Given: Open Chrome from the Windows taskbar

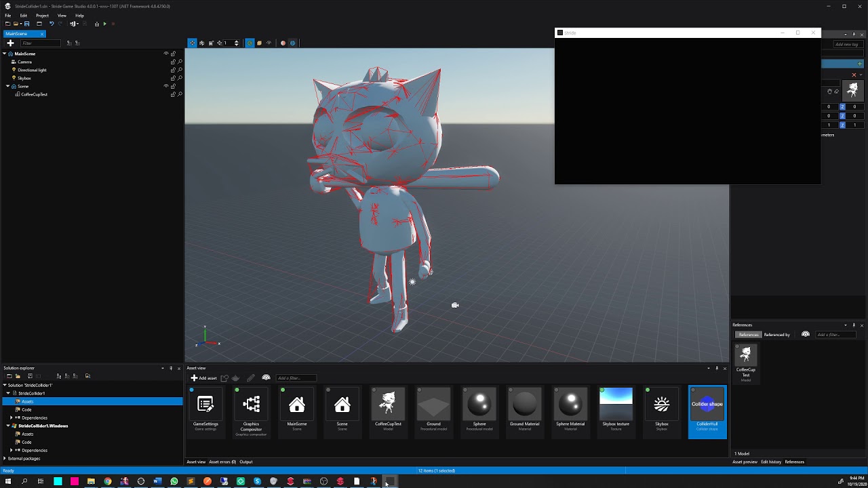Looking at the screenshot, I should 107,481.
